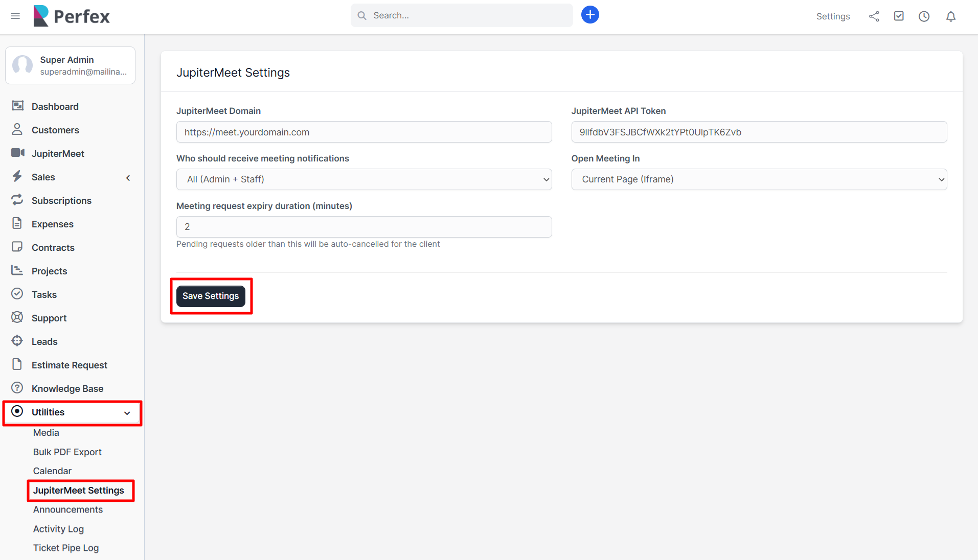978x560 pixels.
Task: Open the timesheet clock icon
Action: tap(924, 16)
